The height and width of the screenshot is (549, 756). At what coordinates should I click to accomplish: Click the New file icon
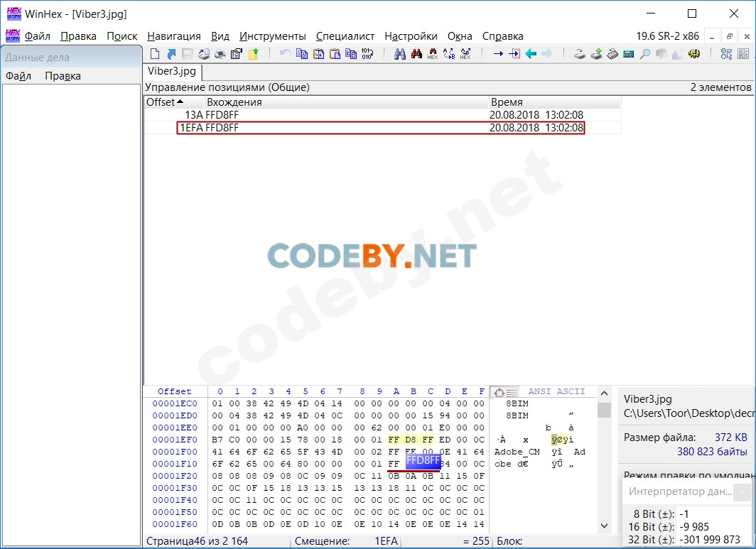(155, 53)
